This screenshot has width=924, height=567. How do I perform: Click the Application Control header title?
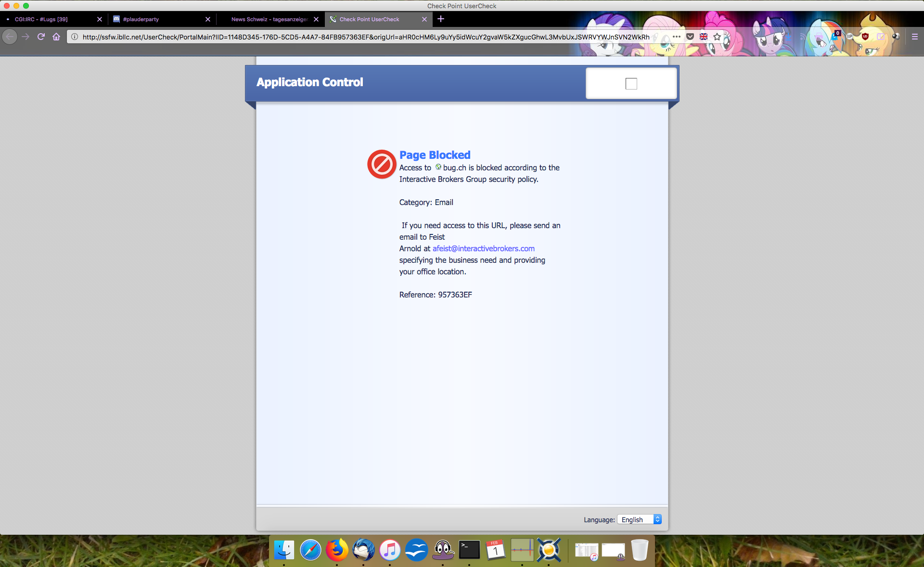[310, 82]
